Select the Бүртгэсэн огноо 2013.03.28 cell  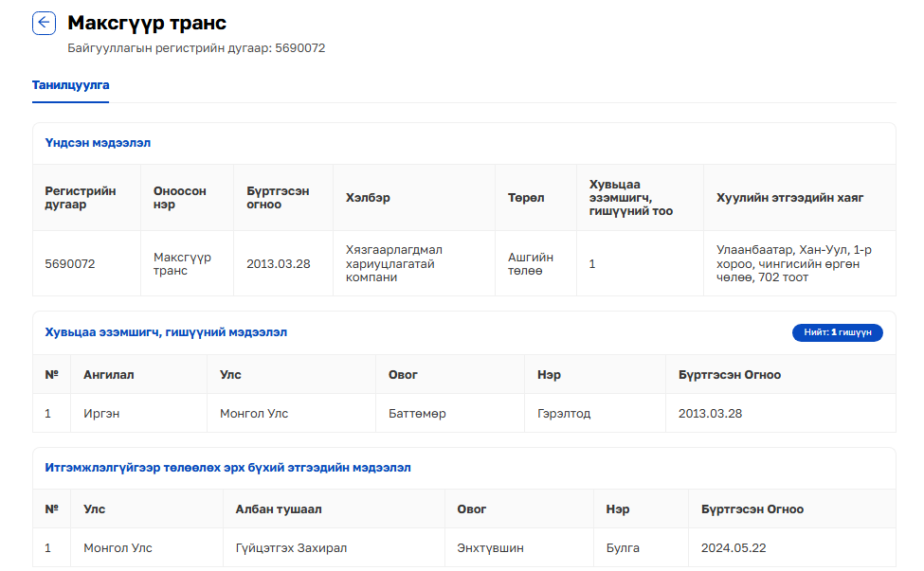278,264
